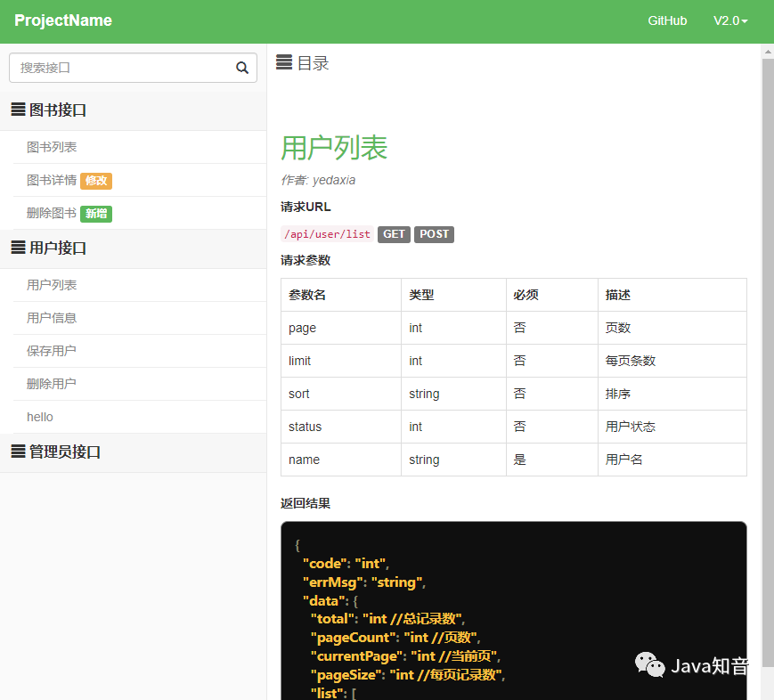Click the ProjectName brand title
This screenshot has width=774, height=700.
[x=62, y=20]
